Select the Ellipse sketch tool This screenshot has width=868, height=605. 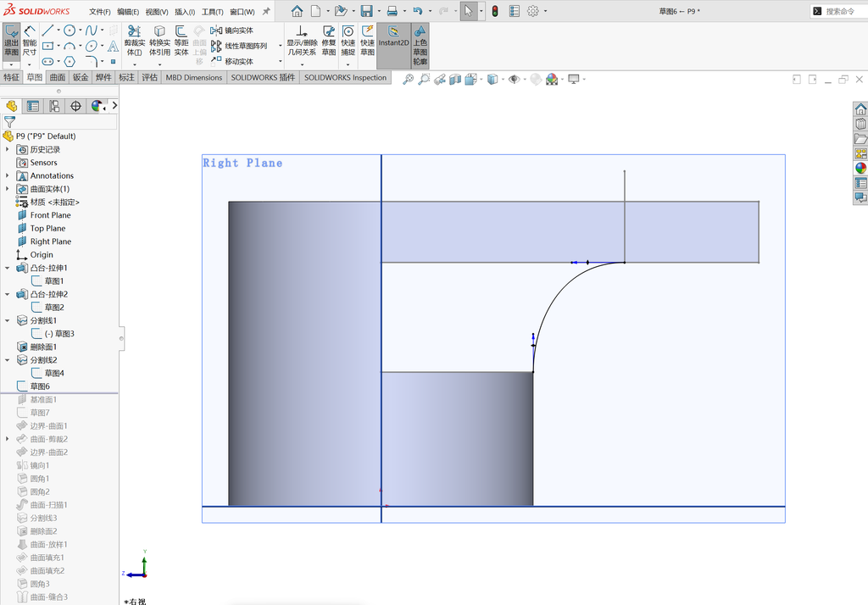(92, 46)
